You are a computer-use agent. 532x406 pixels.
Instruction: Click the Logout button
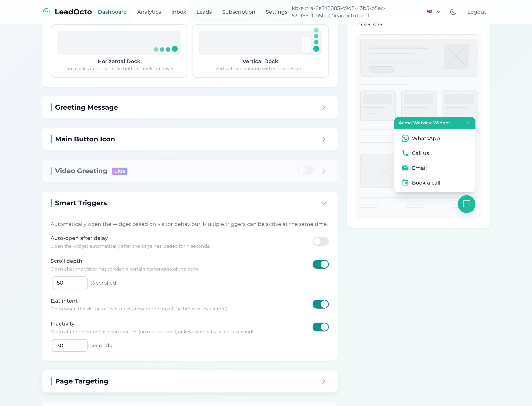tap(477, 12)
